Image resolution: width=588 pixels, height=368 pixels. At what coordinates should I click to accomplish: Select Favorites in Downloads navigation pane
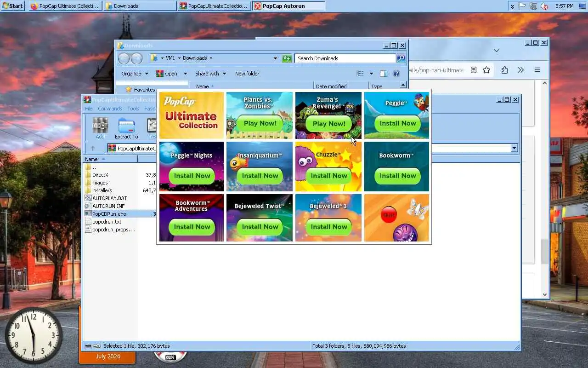pyautogui.click(x=144, y=90)
